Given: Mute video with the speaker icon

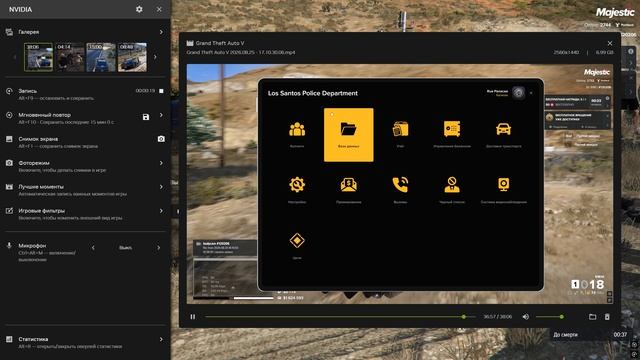Looking at the screenshot, I should point(526,317).
